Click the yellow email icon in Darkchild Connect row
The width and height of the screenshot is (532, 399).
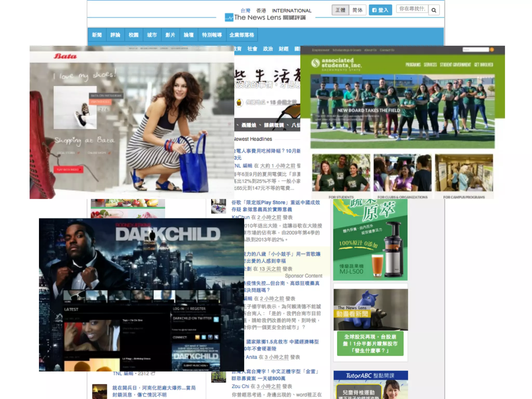[x=197, y=337]
